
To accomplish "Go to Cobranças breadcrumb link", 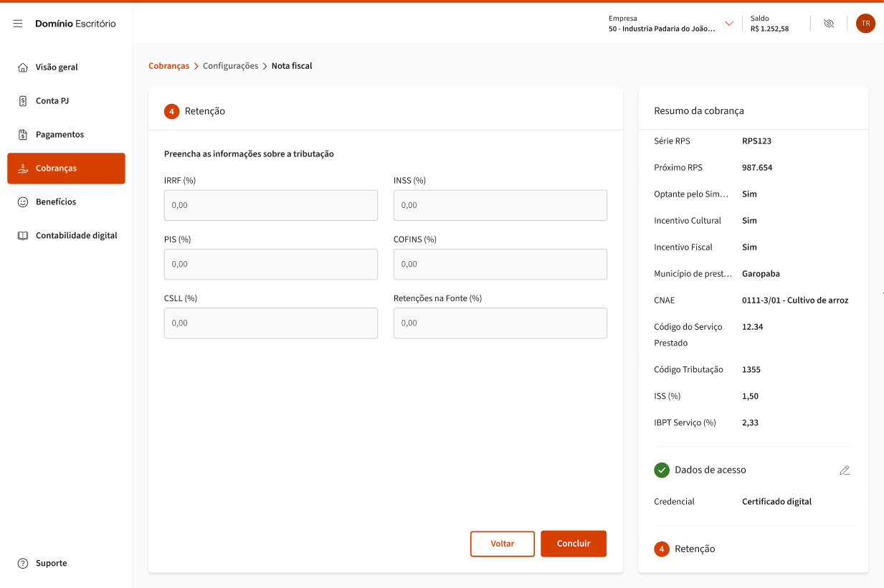I will pyautogui.click(x=168, y=66).
